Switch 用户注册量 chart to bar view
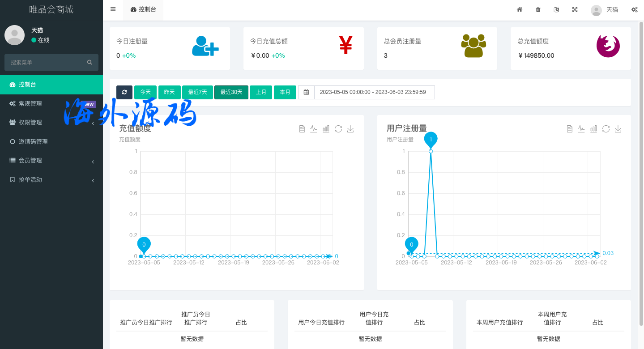Image resolution: width=644 pixels, height=349 pixels. pos(593,129)
